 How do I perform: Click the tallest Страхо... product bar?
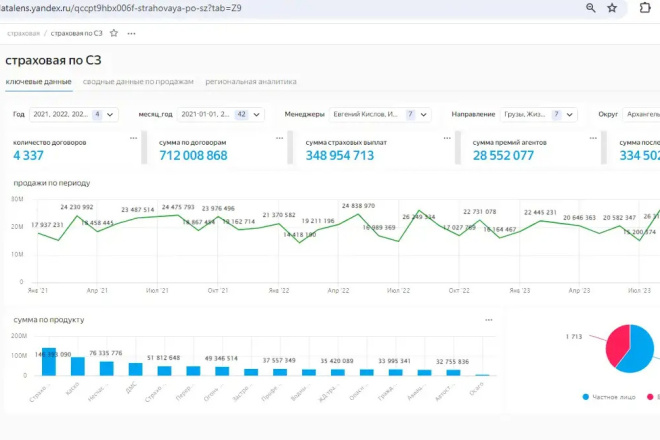[49, 362]
